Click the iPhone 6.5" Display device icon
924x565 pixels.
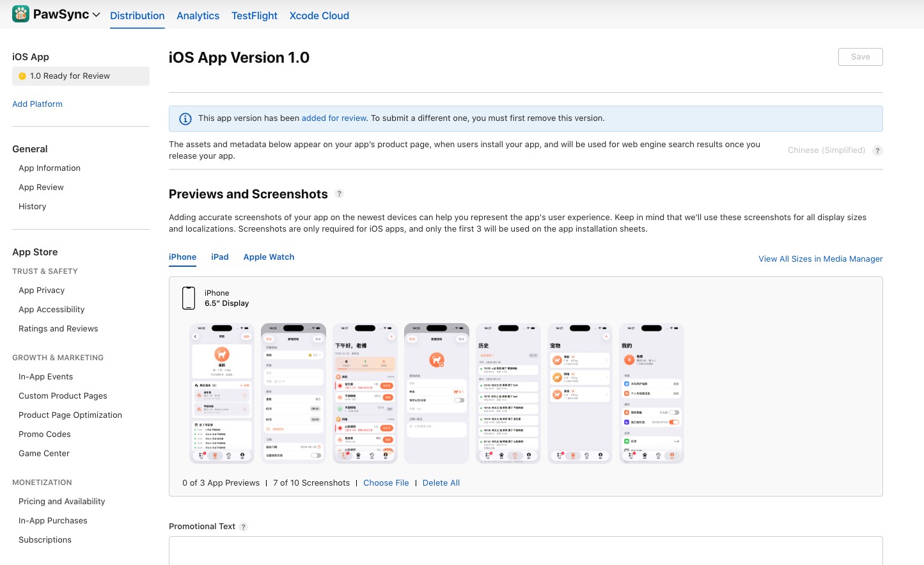pyautogui.click(x=189, y=298)
